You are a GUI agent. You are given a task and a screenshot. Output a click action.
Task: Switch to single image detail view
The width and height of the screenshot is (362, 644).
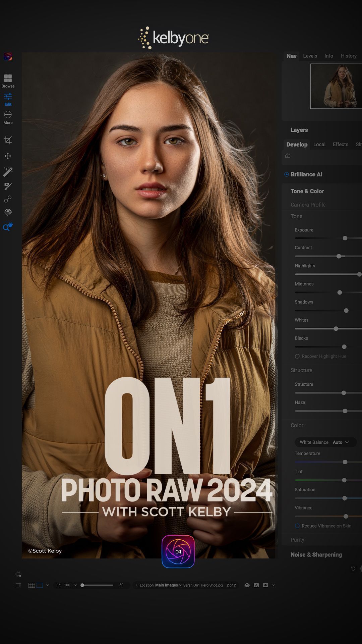pos(40,585)
